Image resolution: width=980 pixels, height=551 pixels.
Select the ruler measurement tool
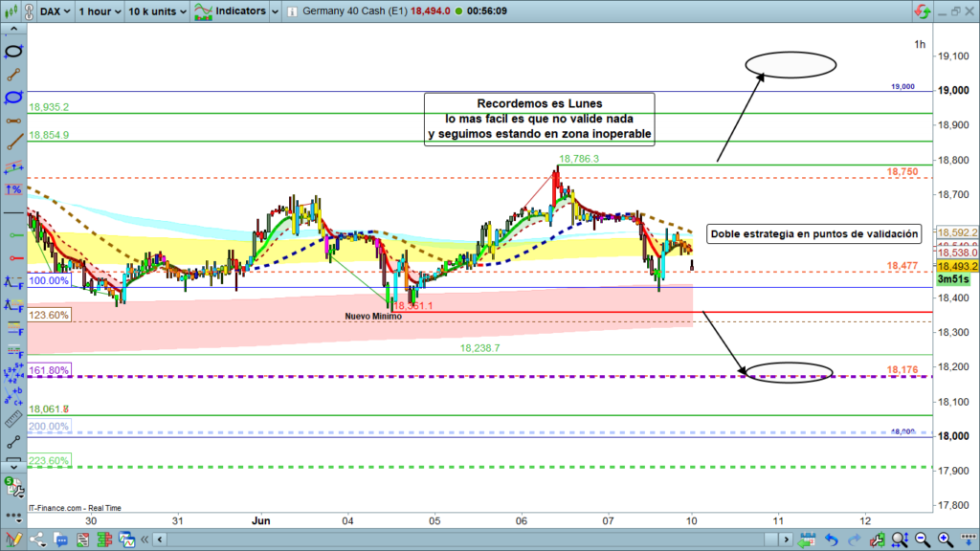(13, 418)
